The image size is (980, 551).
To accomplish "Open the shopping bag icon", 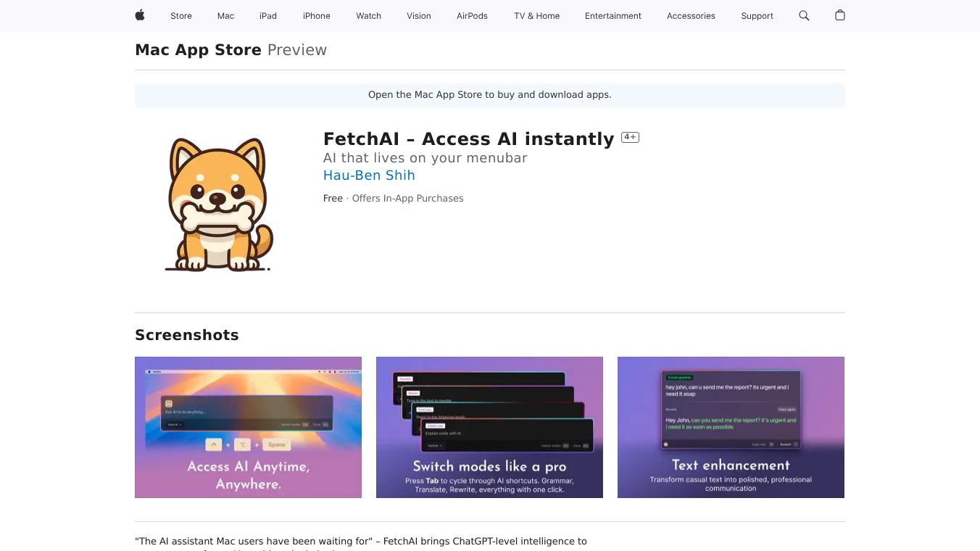I will [x=840, y=15].
